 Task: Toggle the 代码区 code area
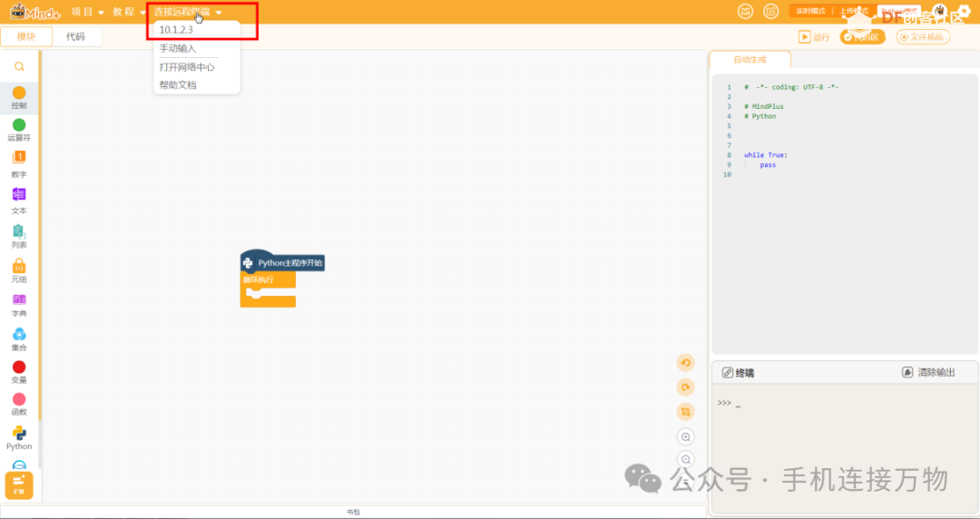point(863,37)
